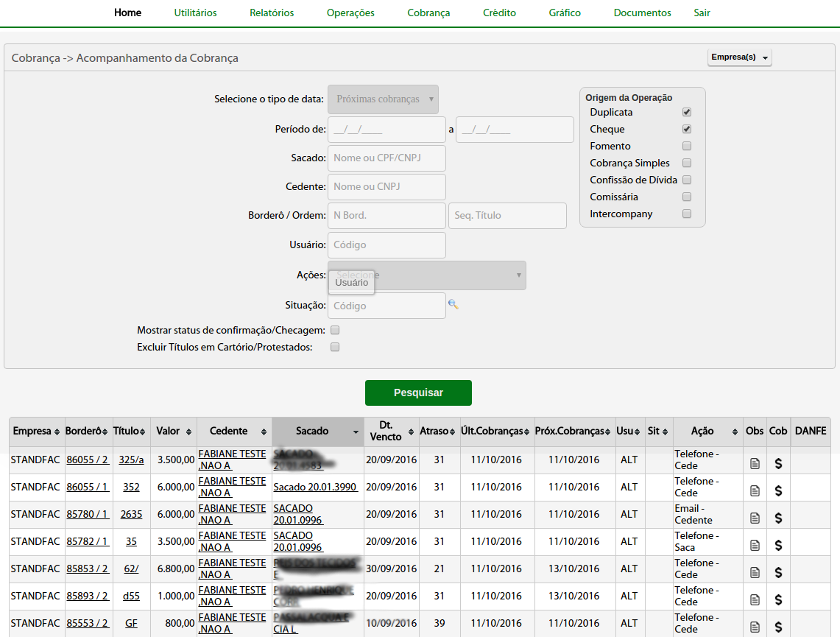Enable the Comissária checkbox

pyautogui.click(x=687, y=197)
